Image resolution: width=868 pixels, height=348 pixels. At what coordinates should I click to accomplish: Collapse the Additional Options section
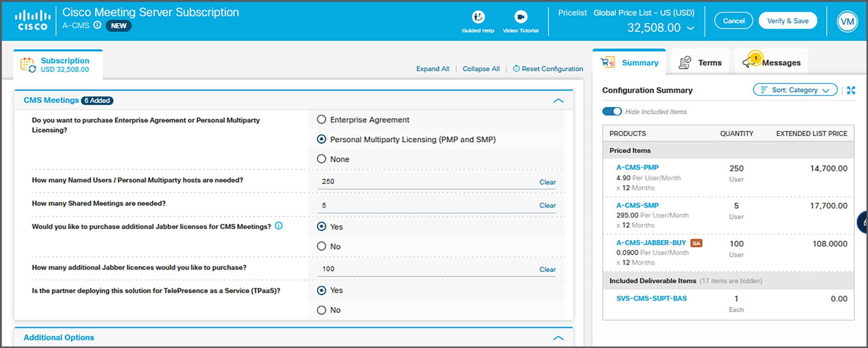click(558, 338)
